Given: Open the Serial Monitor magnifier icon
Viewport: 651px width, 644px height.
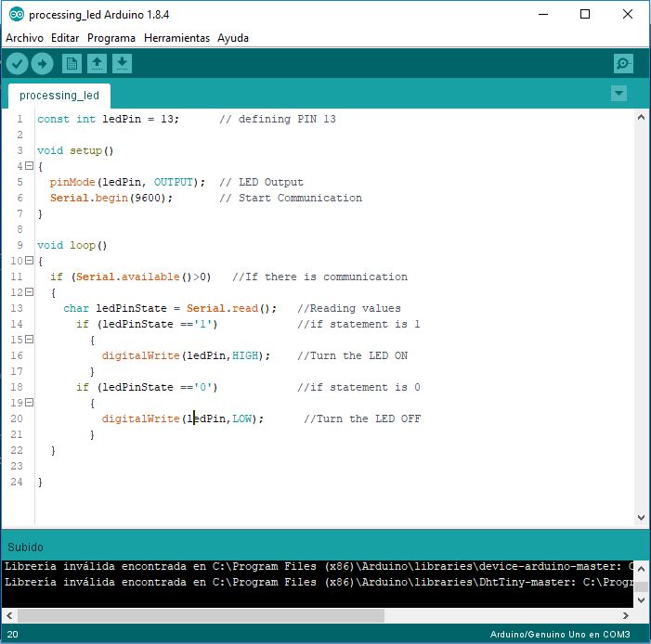Looking at the screenshot, I should pyautogui.click(x=623, y=64).
